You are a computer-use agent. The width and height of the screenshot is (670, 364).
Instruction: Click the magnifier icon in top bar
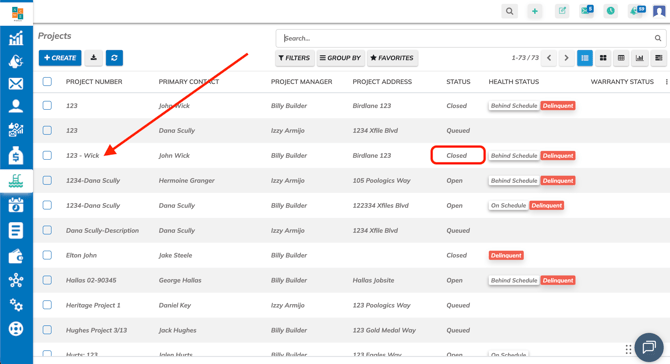click(509, 11)
